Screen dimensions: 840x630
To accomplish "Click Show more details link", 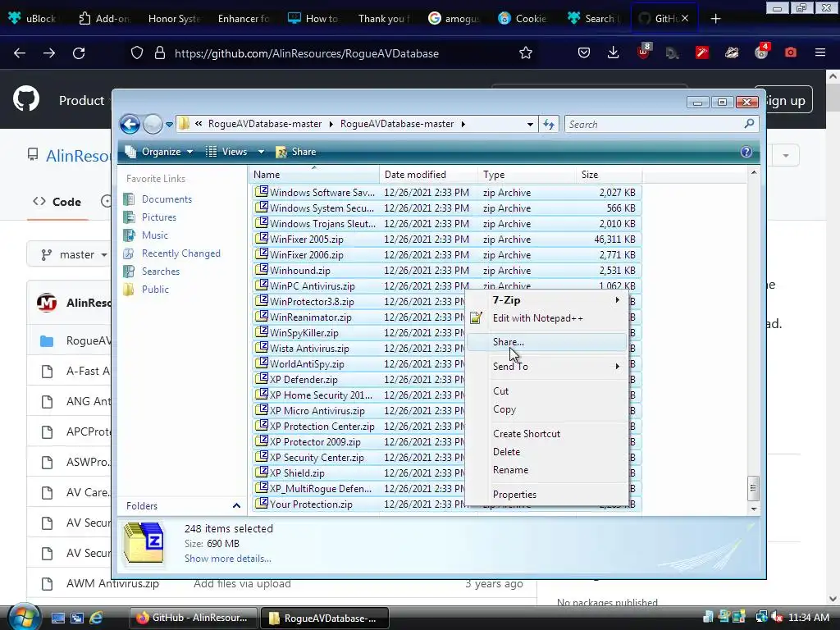I will pyautogui.click(x=228, y=558).
